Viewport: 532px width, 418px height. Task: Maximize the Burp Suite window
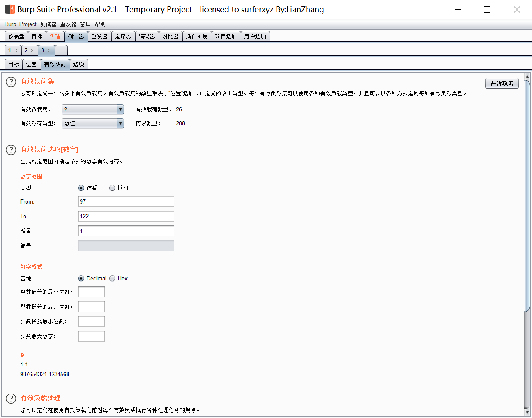[x=487, y=9]
